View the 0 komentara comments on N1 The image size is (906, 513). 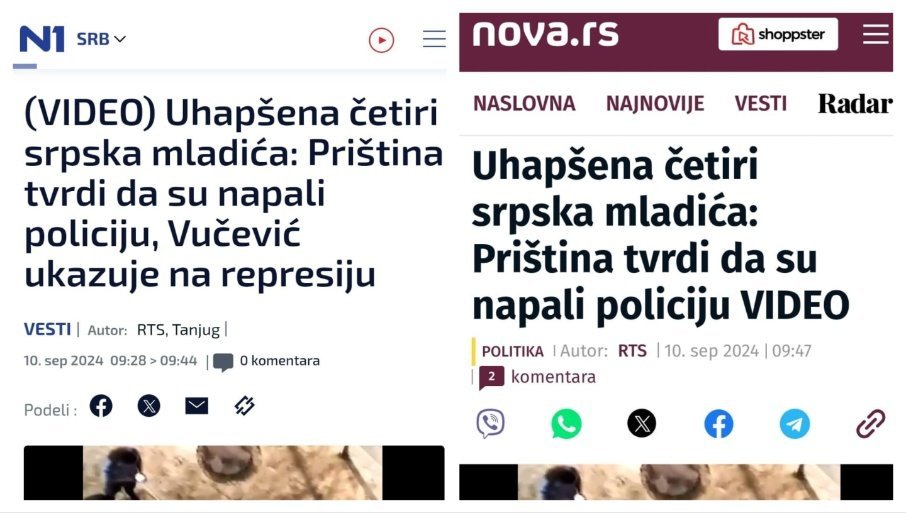266,362
